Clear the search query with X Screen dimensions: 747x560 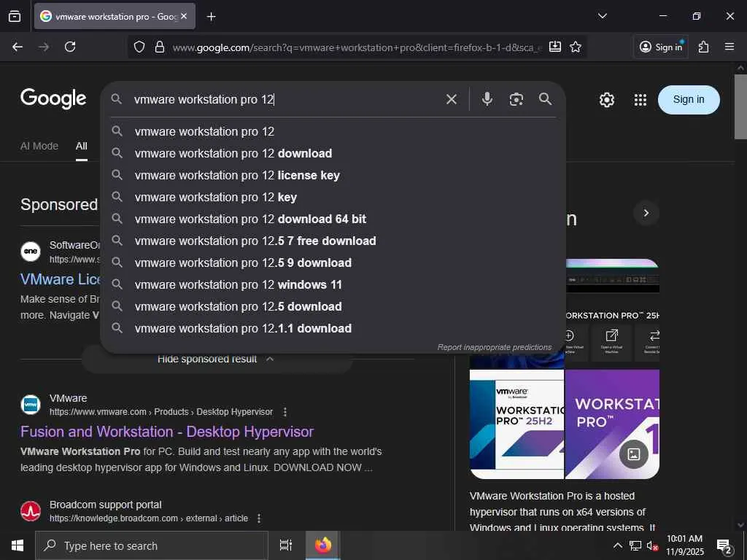click(451, 99)
